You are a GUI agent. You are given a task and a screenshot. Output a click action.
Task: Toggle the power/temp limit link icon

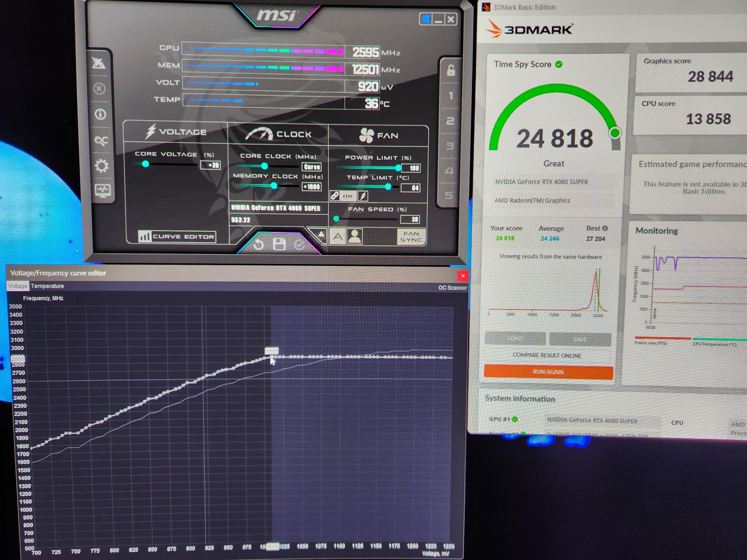coord(335,196)
